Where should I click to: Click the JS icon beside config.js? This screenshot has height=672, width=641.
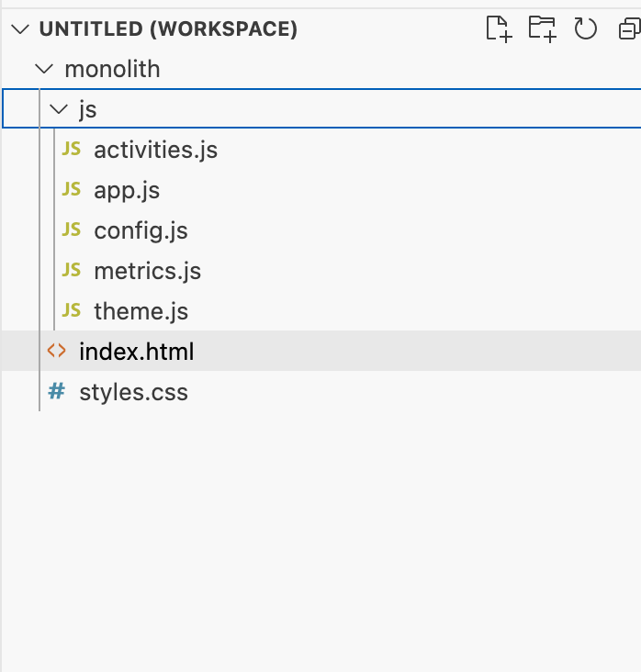(x=72, y=230)
